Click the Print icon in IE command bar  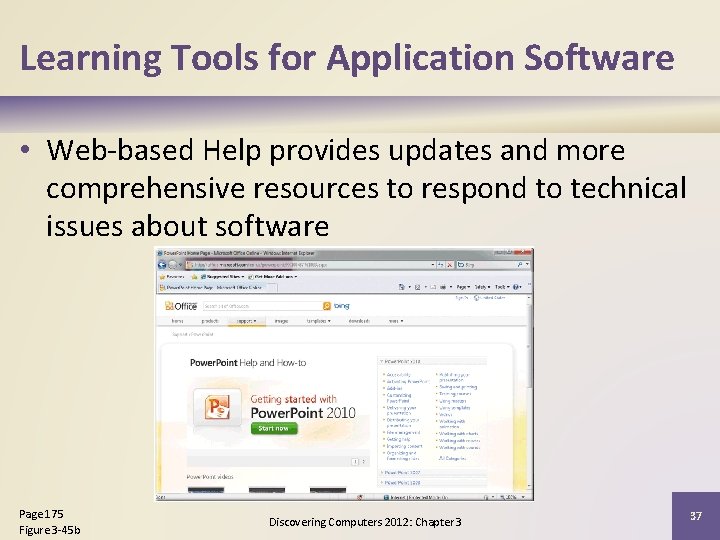coord(444,287)
